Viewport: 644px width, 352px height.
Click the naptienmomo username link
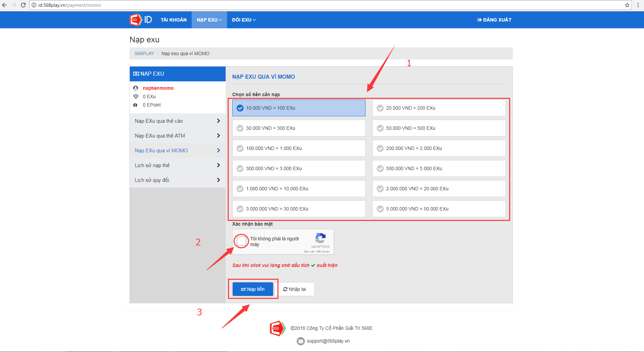pos(158,88)
